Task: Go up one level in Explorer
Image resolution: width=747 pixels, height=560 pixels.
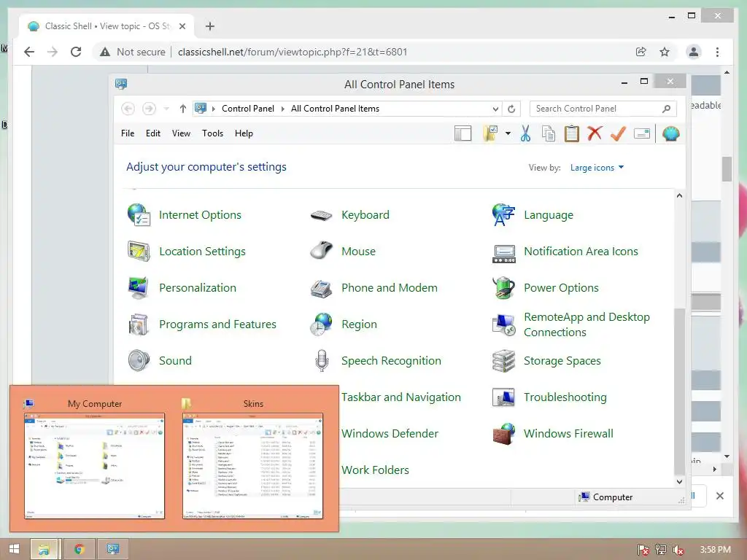Action: (182, 109)
